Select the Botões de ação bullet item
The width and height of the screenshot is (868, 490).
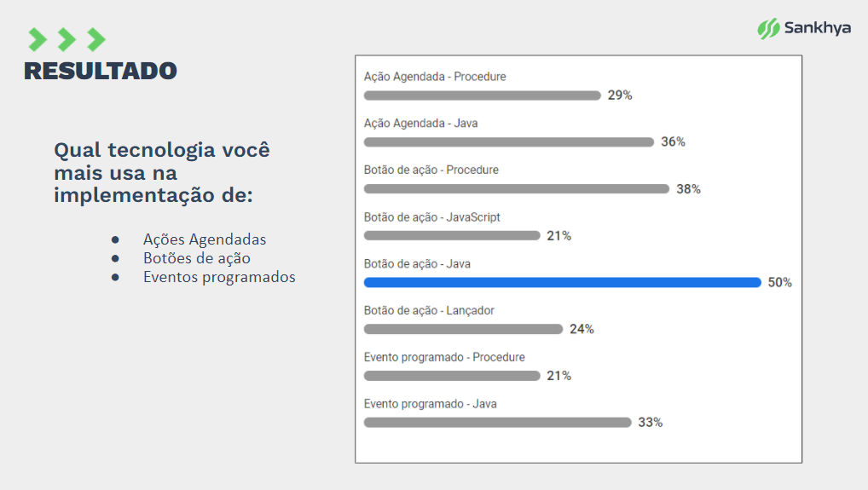click(196, 258)
